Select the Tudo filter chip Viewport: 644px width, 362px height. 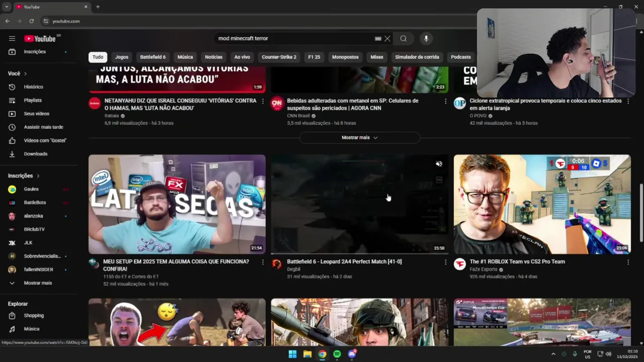click(x=98, y=57)
